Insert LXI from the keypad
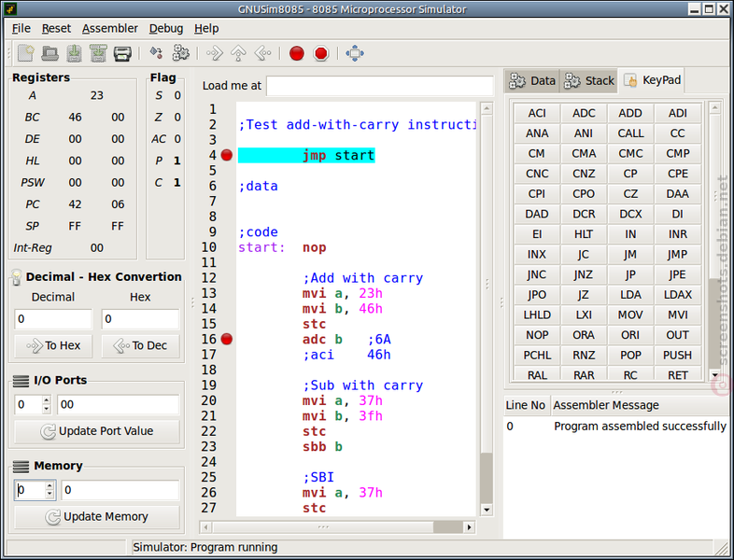This screenshot has height=560, width=734. point(584,315)
